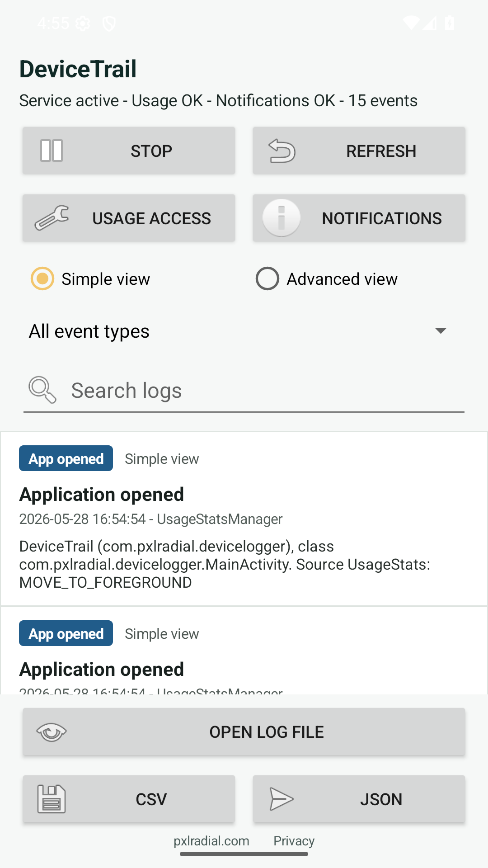The height and width of the screenshot is (868, 488).
Task: Tap the MOVE_TO_FOREGROUND description text
Action: (225, 564)
